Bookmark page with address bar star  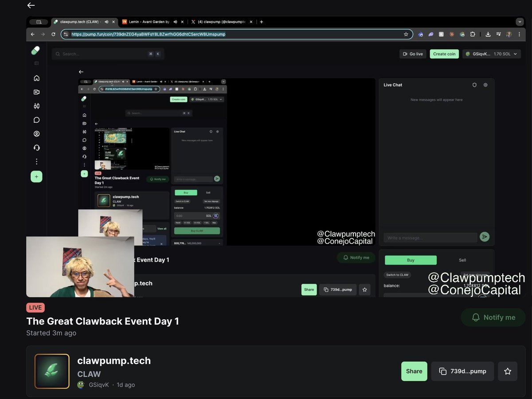(406, 34)
